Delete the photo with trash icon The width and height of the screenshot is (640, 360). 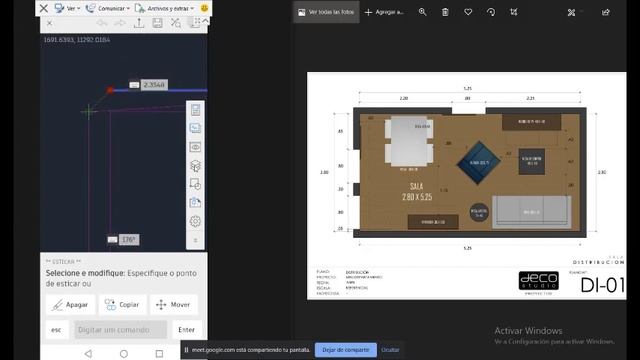[x=445, y=12]
